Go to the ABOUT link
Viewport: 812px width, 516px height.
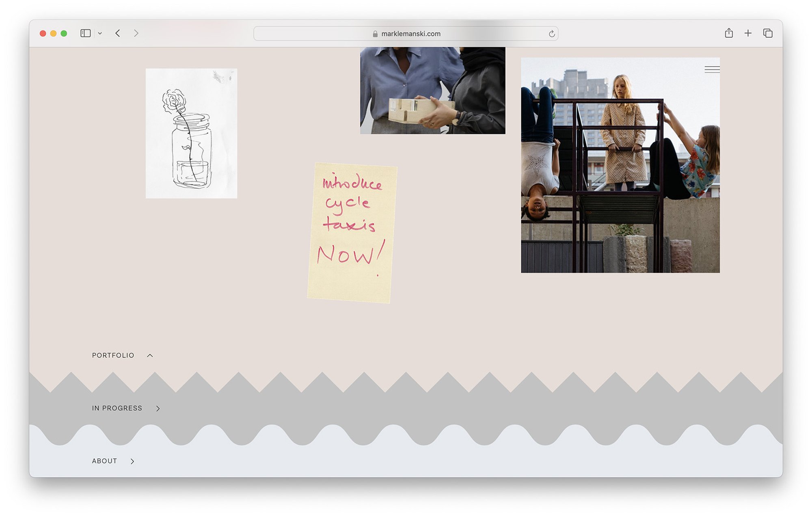[x=104, y=461]
